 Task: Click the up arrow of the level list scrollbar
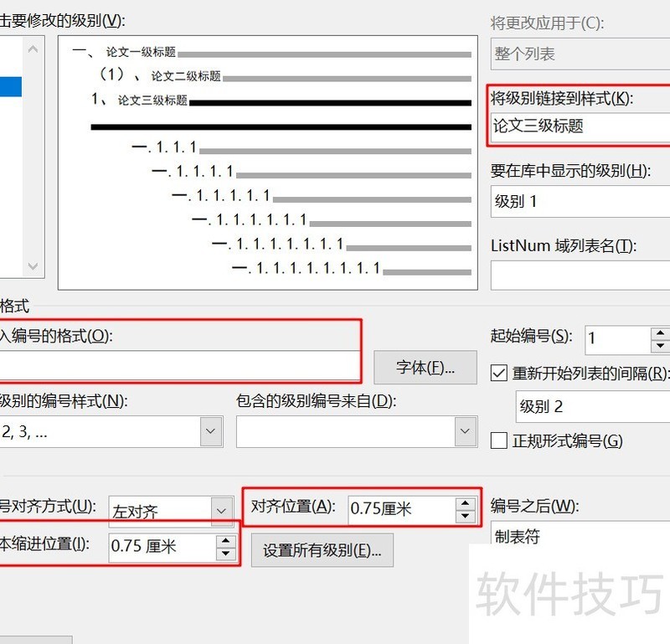click(x=32, y=48)
